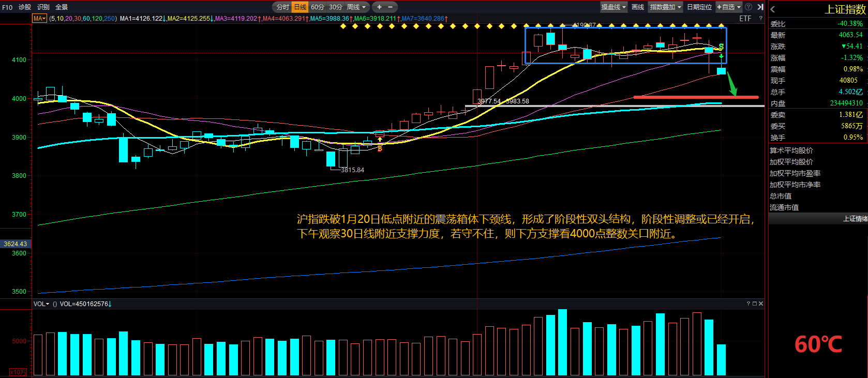Expand the 操盘线 dropdown
This screenshot has width=868, height=378.
[613, 7]
